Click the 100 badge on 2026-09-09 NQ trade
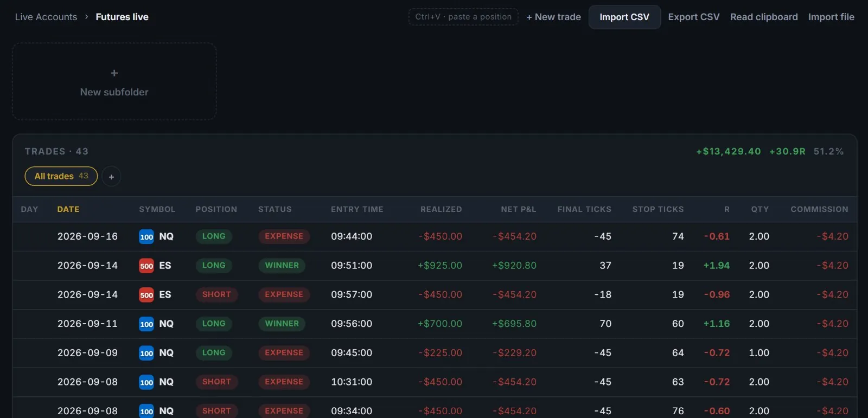This screenshot has width=868, height=418. (x=146, y=353)
